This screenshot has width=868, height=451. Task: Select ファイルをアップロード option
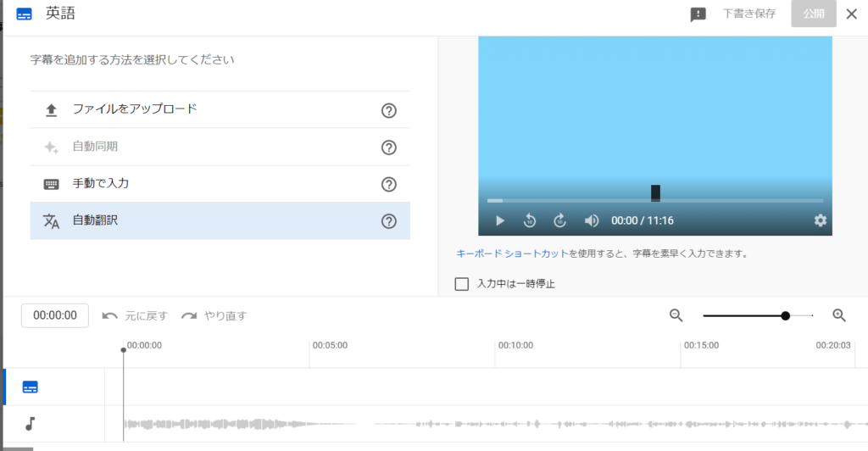[134, 109]
